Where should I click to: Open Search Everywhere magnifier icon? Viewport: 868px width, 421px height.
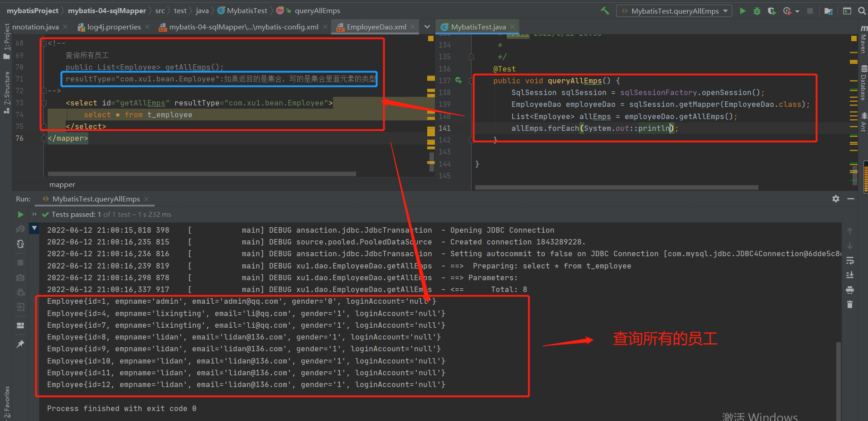click(x=862, y=11)
